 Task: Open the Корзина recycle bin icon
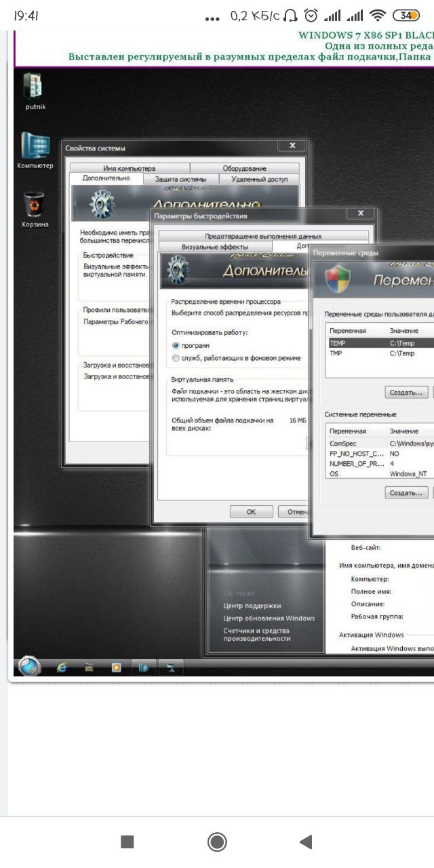[x=35, y=209]
